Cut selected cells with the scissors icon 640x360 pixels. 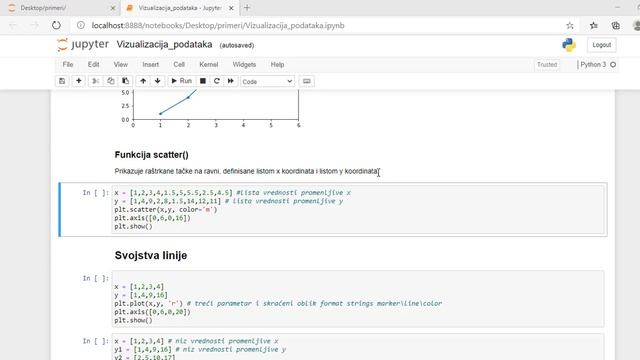[x=95, y=81]
